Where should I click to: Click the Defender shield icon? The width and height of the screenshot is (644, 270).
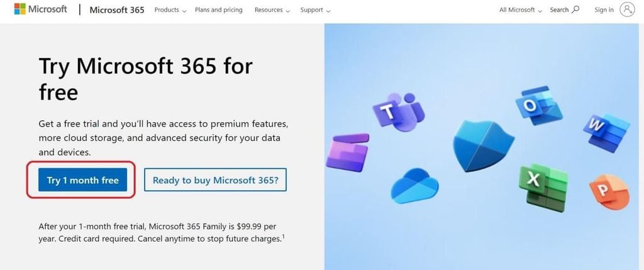pyautogui.click(x=483, y=143)
